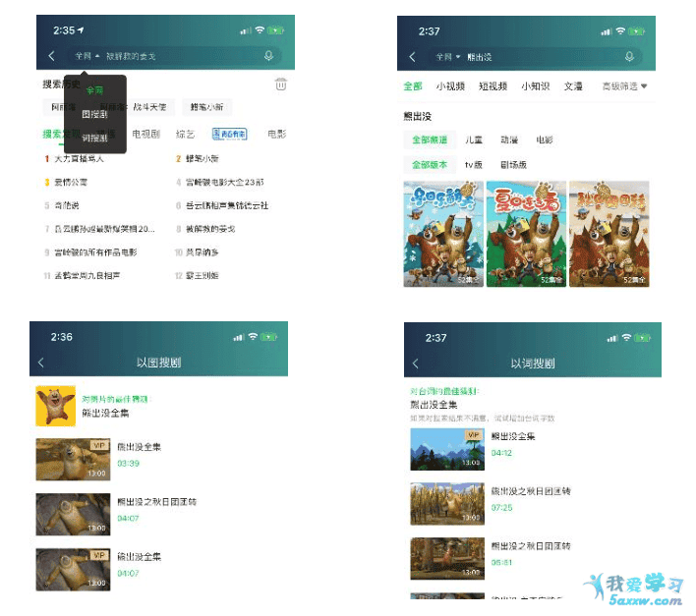Open 电影 tab on search history screen
Screen dimensions: 696x616
click(x=277, y=134)
